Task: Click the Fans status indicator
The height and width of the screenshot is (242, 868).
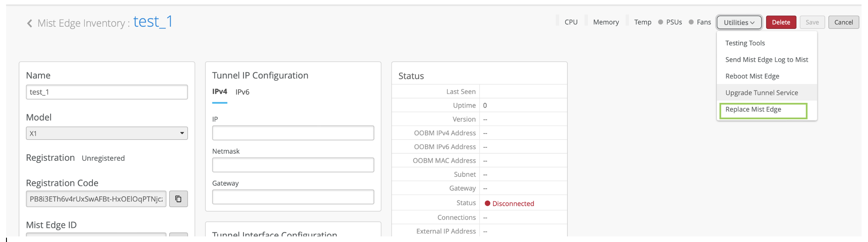Action: pyautogui.click(x=700, y=22)
